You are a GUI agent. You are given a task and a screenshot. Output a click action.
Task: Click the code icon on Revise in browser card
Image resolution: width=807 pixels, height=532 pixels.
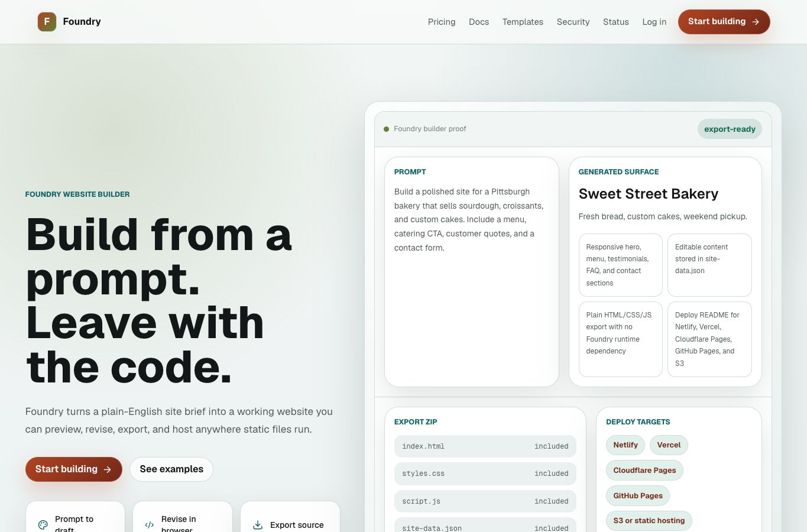point(150,524)
